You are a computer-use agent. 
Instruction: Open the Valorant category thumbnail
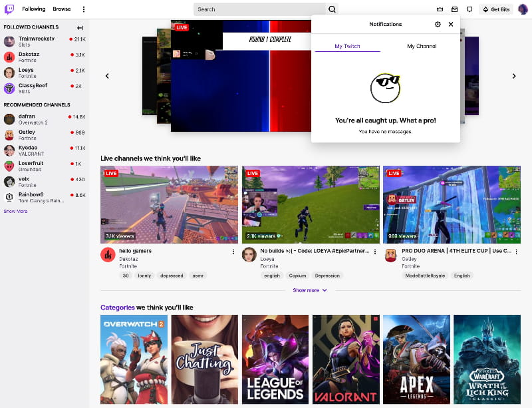tap(345, 359)
